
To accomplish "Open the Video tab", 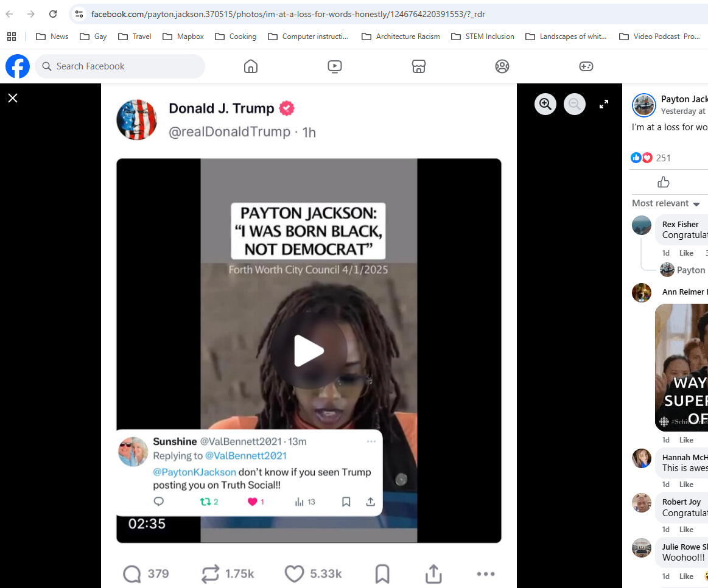I will (x=335, y=66).
